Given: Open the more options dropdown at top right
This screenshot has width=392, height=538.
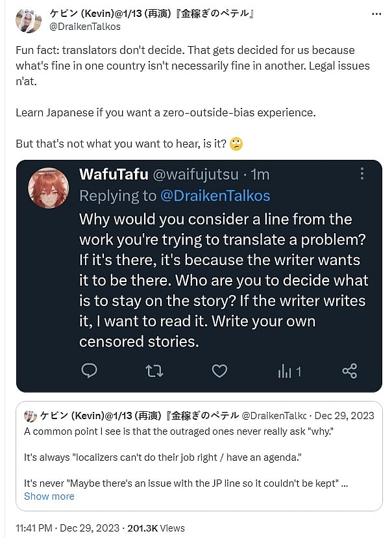Looking at the screenshot, I should tap(375, 13).
